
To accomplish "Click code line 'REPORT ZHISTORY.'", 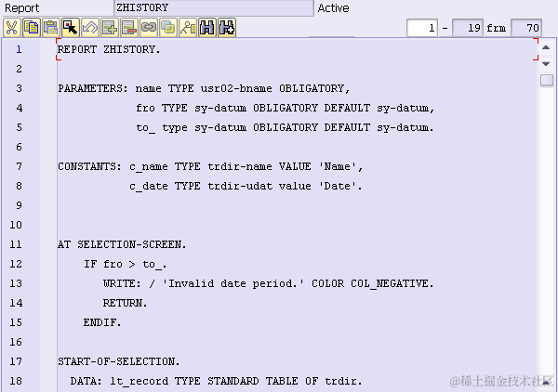I will (109, 49).
